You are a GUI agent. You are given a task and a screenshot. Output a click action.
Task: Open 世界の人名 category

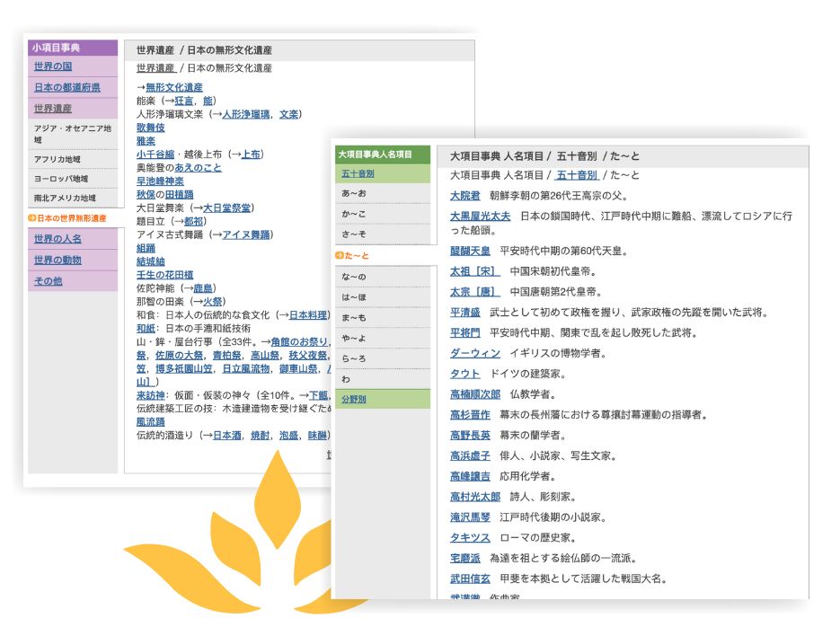click(57, 239)
